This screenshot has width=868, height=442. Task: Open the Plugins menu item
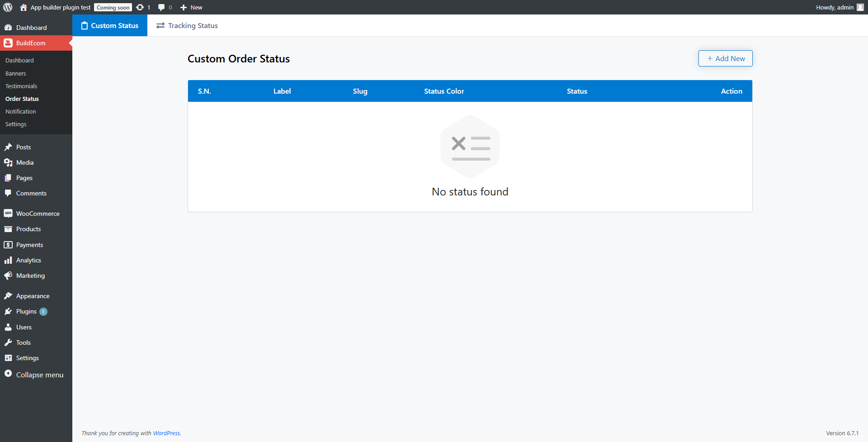point(26,311)
